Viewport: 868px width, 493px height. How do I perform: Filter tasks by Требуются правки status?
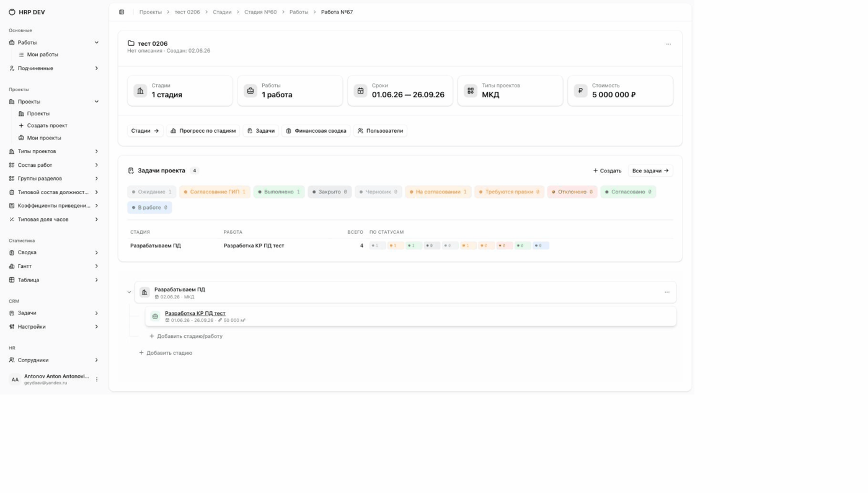point(509,192)
